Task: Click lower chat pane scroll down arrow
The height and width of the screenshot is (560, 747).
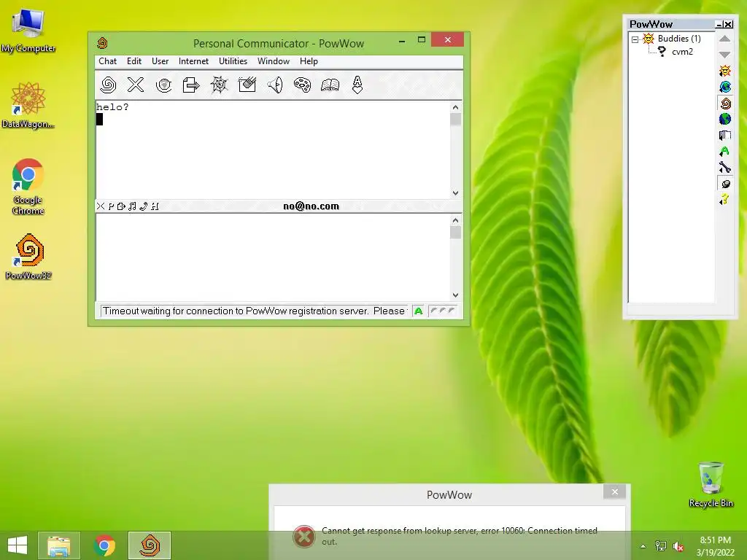Action: pos(455,295)
